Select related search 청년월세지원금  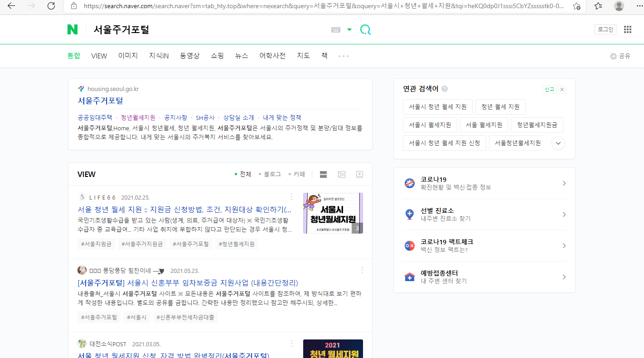point(537,125)
